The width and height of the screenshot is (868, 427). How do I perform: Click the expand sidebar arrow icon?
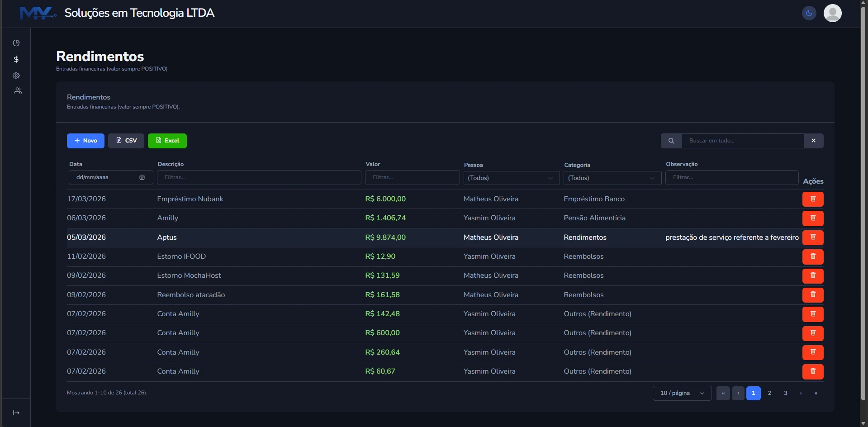(16, 413)
